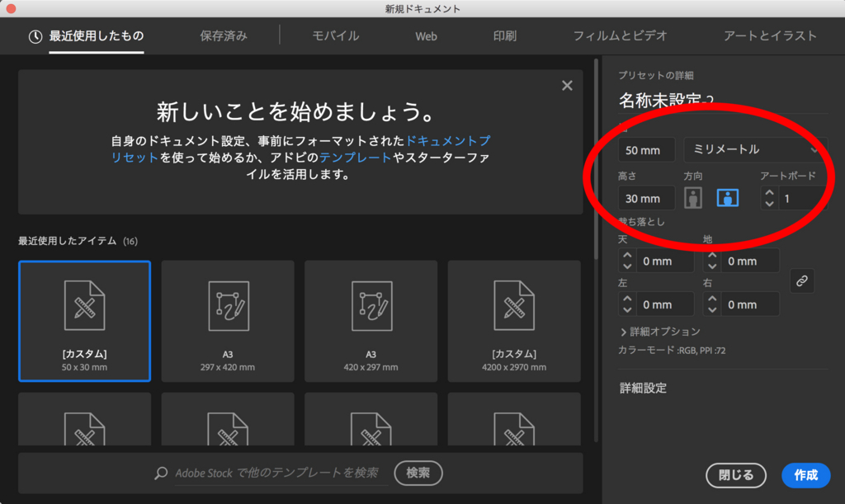The height and width of the screenshot is (504, 845).
Task: Click the 作成 button
Action: [x=806, y=475]
